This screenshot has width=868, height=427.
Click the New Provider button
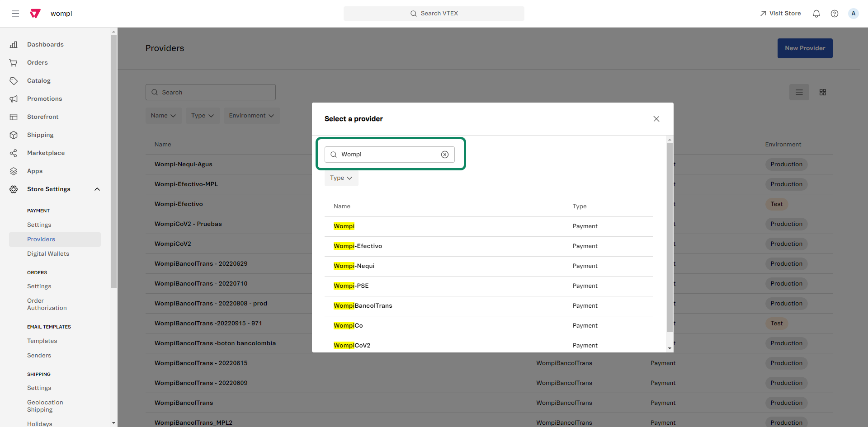pyautogui.click(x=805, y=48)
